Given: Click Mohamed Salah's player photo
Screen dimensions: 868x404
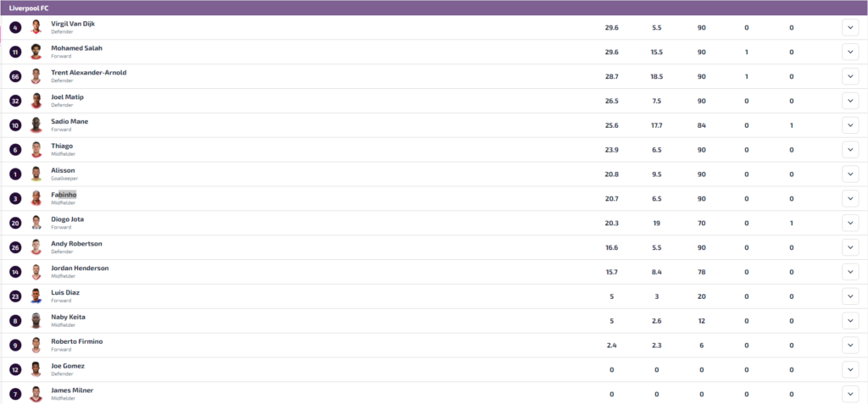Looking at the screenshot, I should [x=36, y=52].
